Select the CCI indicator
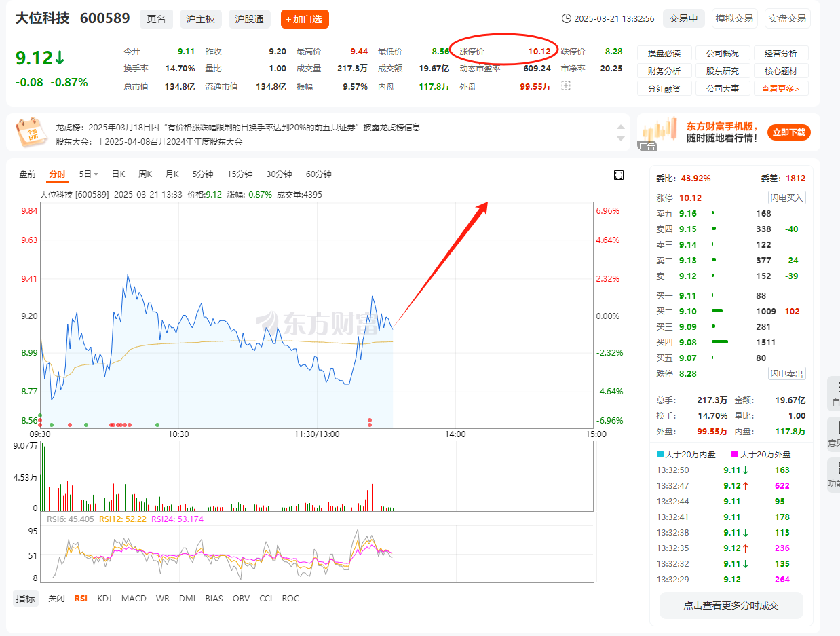 point(266,599)
